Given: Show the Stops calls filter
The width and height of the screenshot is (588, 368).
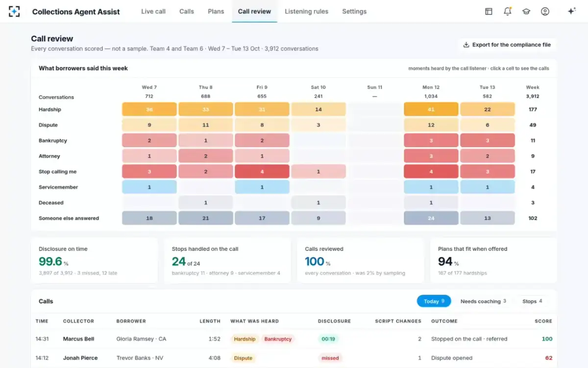Looking at the screenshot, I should [532, 301].
